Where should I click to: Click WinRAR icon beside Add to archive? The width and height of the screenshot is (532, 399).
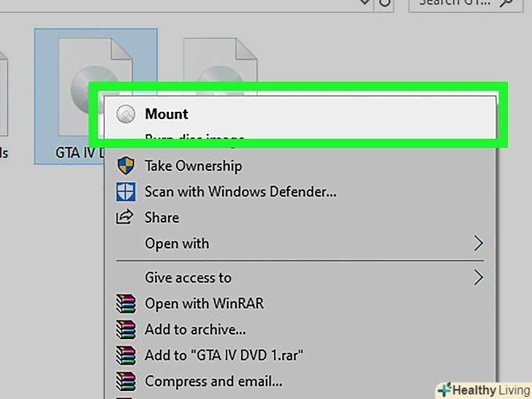(126, 330)
